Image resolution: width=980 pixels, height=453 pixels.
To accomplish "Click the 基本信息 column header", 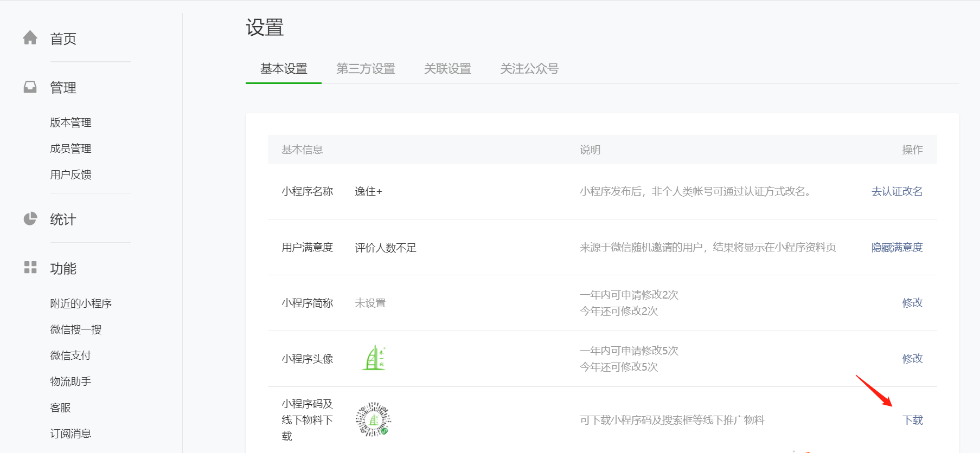I will (302, 150).
